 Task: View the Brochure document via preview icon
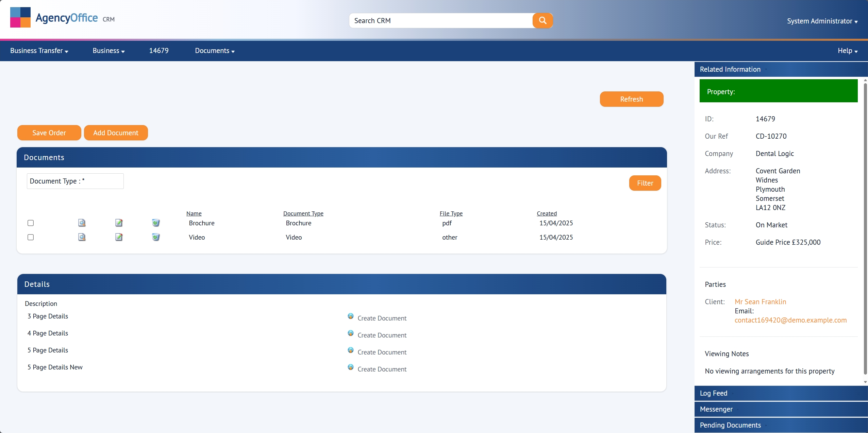coord(82,223)
